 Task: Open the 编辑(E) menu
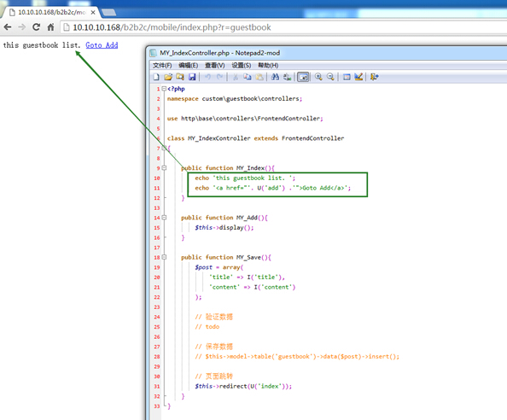pos(189,66)
